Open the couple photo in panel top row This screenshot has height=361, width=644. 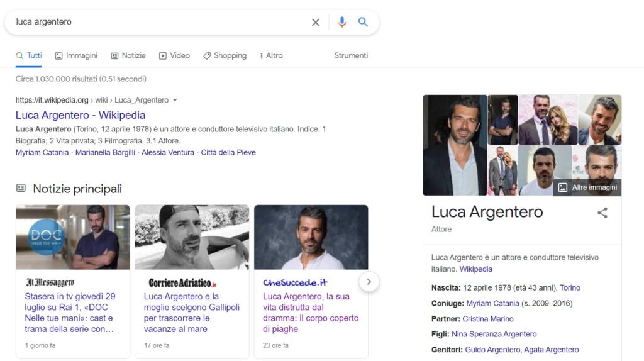[x=548, y=119]
